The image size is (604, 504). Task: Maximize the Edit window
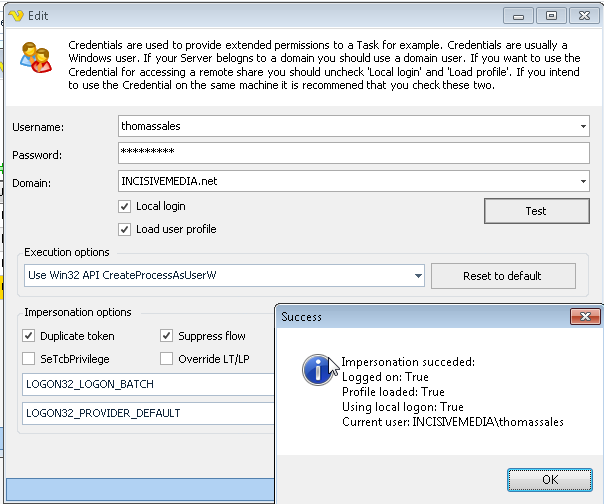pos(550,15)
